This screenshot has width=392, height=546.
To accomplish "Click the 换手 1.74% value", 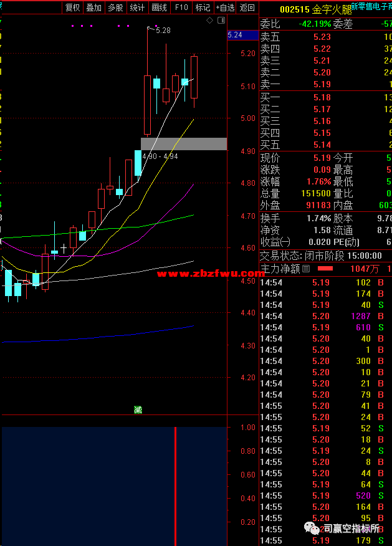I will click(x=319, y=219).
